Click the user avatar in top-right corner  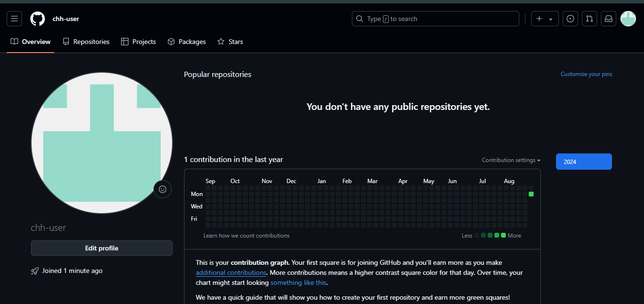pos(628,19)
